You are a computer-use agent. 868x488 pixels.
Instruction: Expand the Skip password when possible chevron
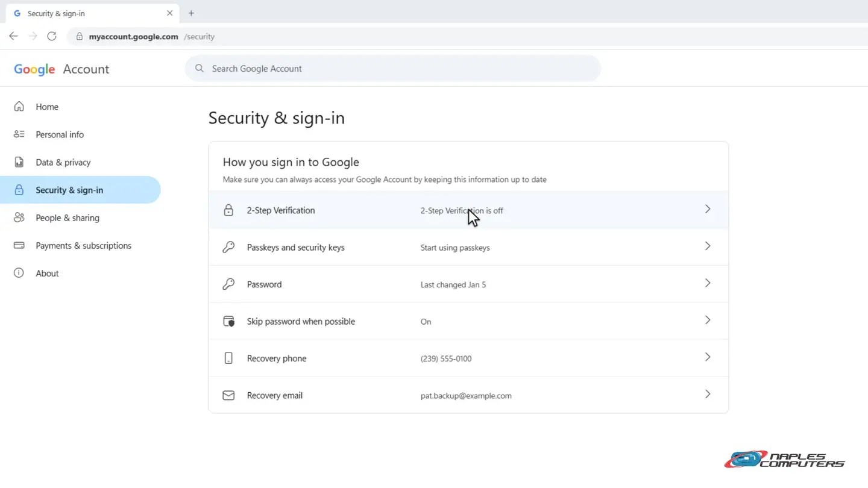pos(708,320)
